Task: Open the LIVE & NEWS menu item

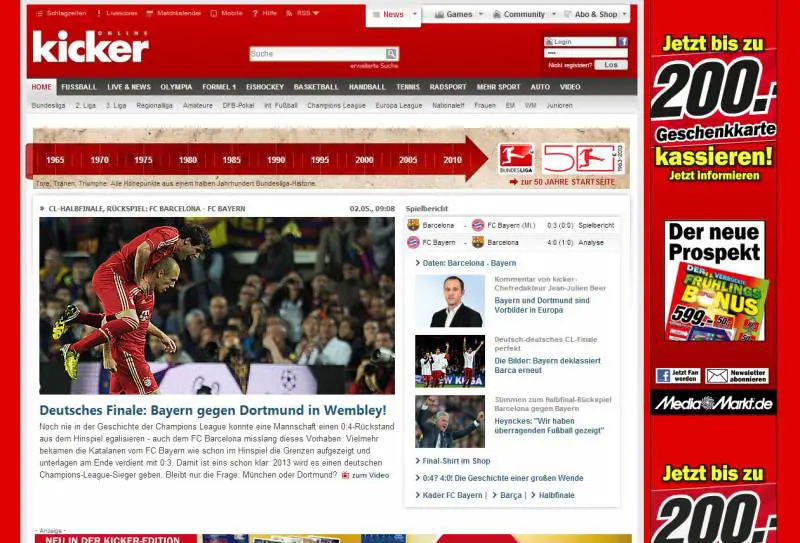Action: coord(129,87)
